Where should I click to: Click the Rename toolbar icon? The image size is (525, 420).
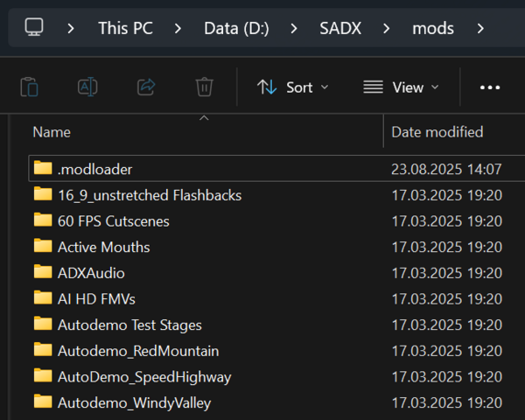87,87
